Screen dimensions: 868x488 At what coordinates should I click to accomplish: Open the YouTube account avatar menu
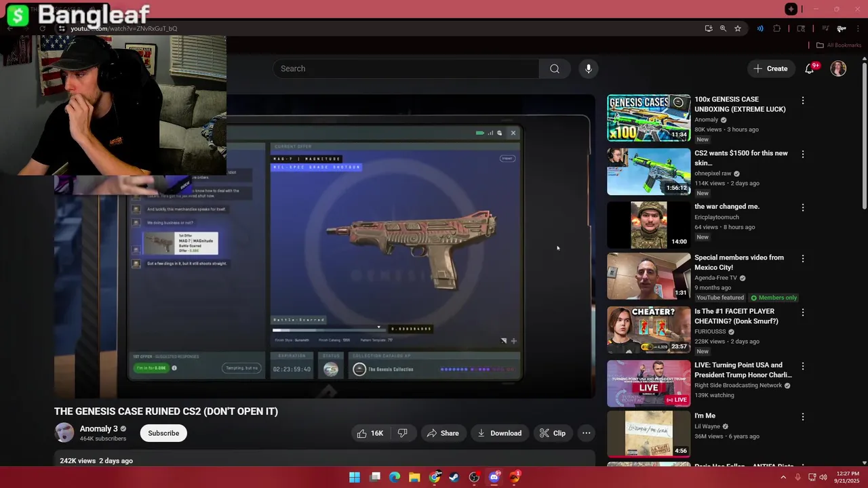click(x=839, y=68)
